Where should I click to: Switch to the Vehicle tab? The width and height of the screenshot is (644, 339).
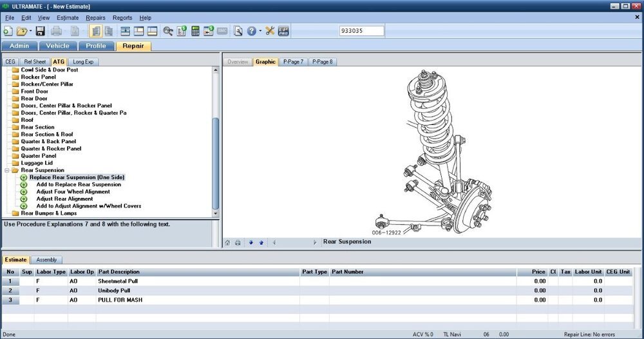57,46
